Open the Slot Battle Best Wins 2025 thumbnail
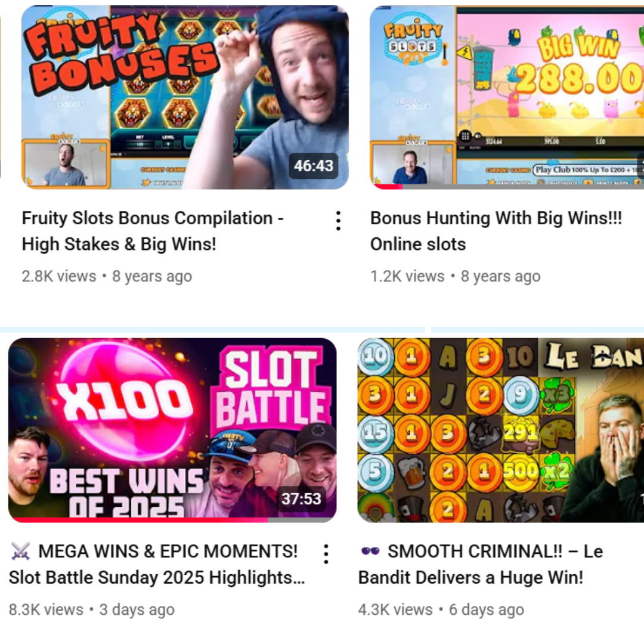The height and width of the screenshot is (644, 644). pyautogui.click(x=172, y=430)
